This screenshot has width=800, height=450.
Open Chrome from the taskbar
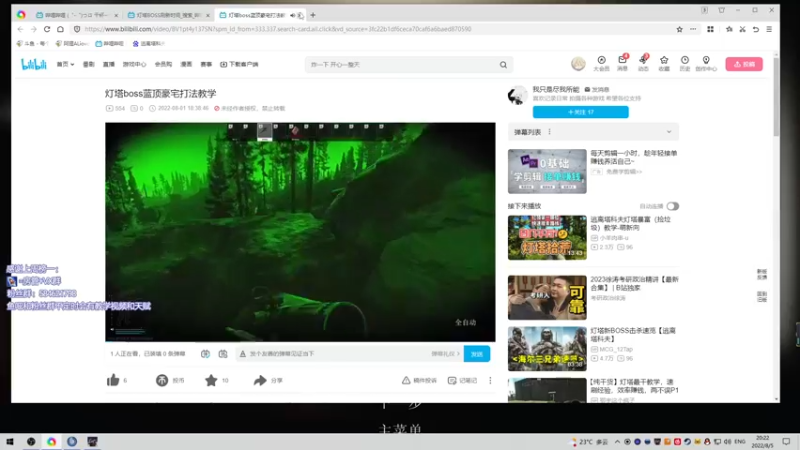(x=52, y=441)
